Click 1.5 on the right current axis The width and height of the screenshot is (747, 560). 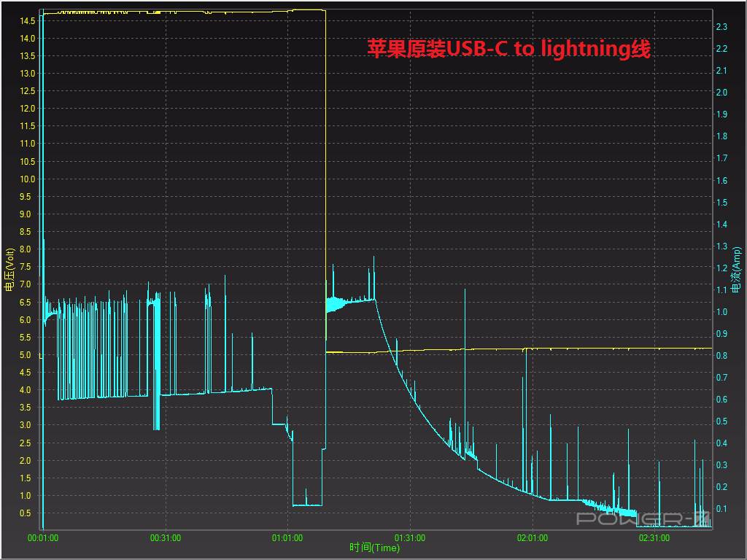click(x=721, y=203)
